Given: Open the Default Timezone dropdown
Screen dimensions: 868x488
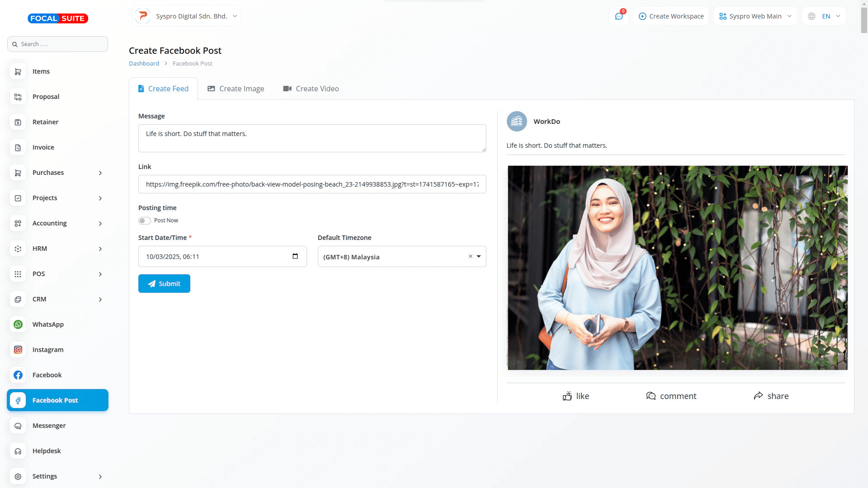Looking at the screenshot, I should [x=479, y=257].
